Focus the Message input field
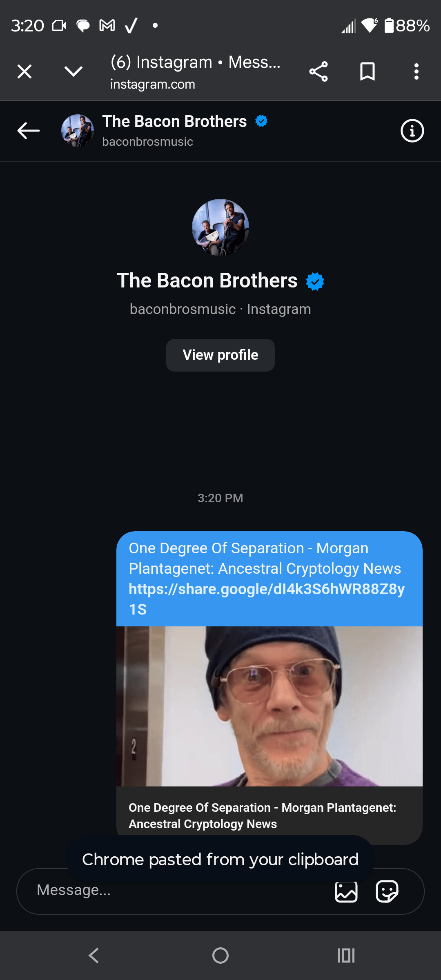Image resolution: width=441 pixels, height=980 pixels. pyautogui.click(x=163, y=891)
